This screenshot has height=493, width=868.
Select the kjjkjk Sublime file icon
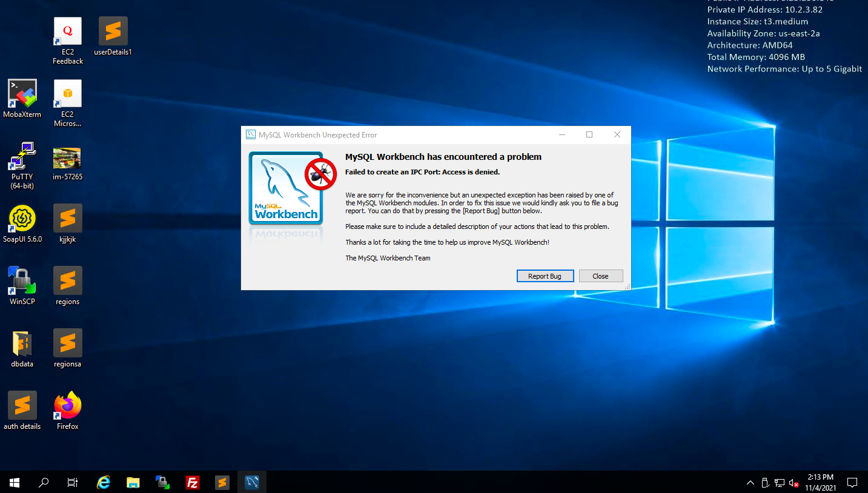point(67,223)
